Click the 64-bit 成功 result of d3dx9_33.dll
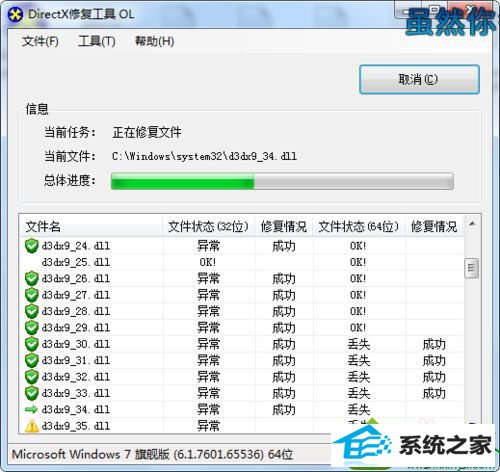500x472 pixels. (x=434, y=393)
